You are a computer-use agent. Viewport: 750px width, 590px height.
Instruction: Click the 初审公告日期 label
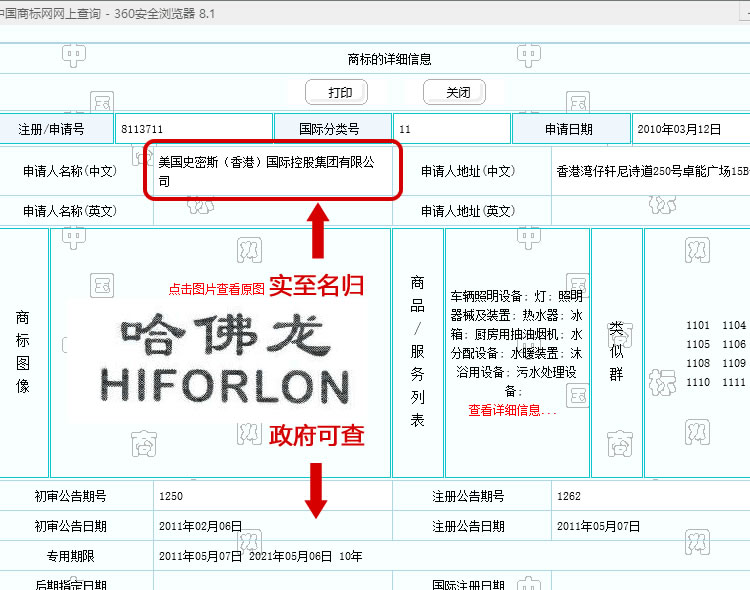coord(70,526)
